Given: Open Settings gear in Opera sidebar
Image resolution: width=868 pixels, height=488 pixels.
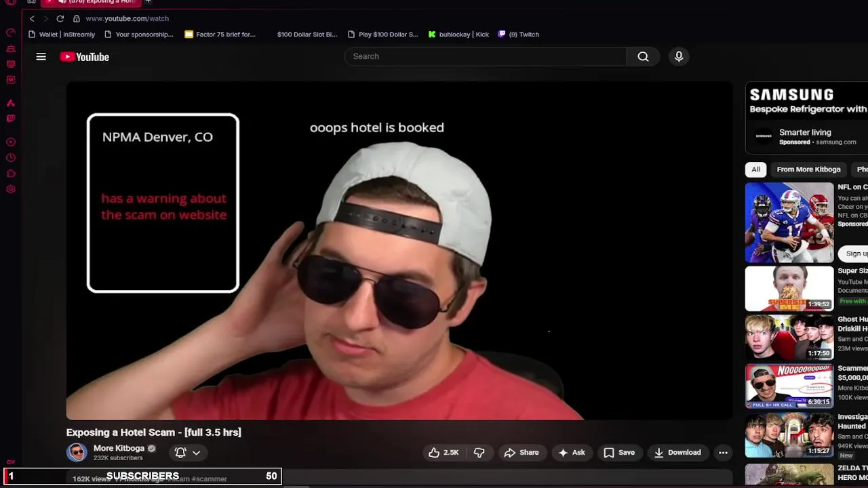Looking at the screenshot, I should pos(11,189).
